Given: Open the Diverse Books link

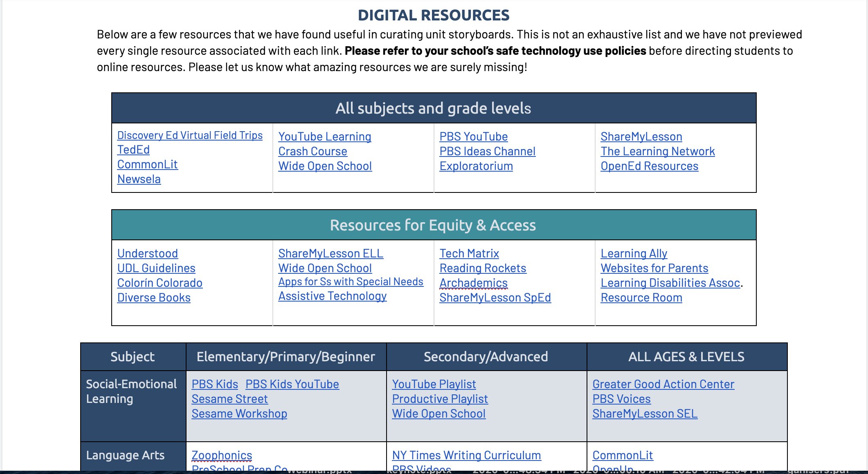Looking at the screenshot, I should click(154, 297).
